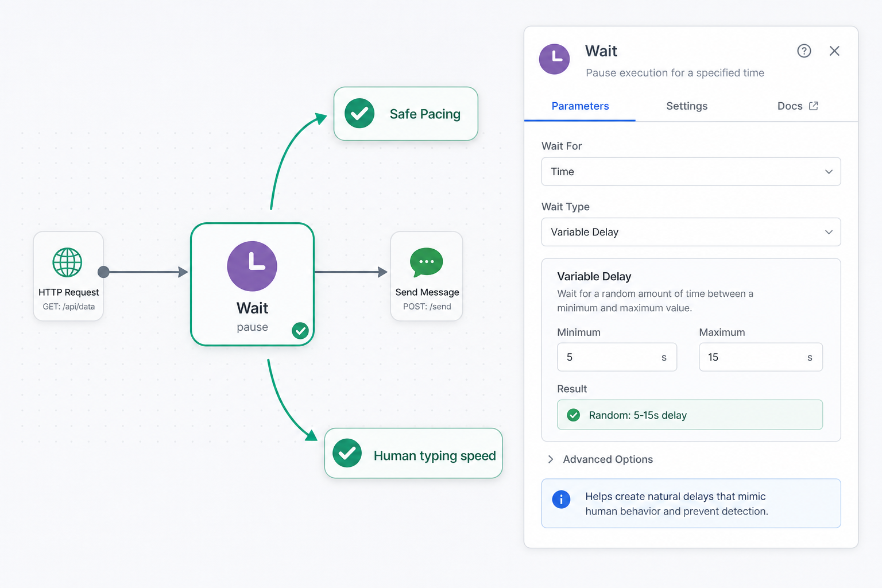Viewport: 882px width, 588px height.
Task: Click the success checkmark badge on Wait node
Action: pos(300,331)
